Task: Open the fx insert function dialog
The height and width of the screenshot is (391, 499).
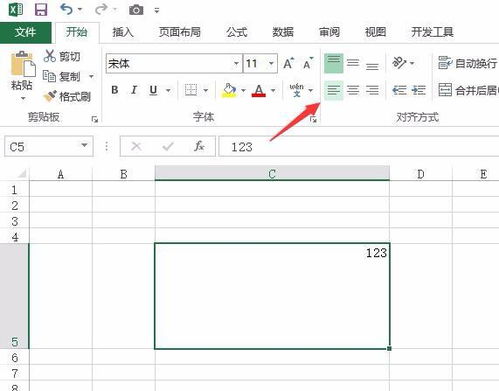Action: coord(199,146)
